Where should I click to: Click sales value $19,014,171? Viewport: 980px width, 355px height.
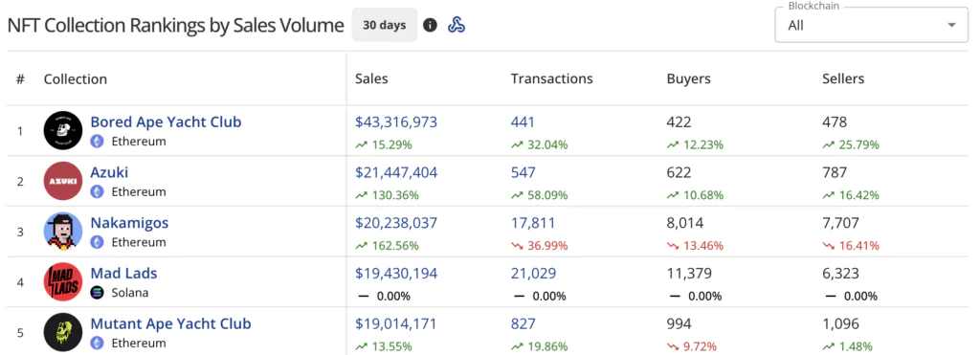(x=395, y=323)
